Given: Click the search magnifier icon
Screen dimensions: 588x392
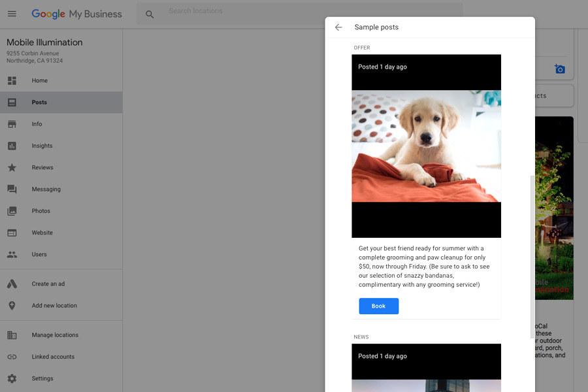Looking at the screenshot, I should 150,14.
